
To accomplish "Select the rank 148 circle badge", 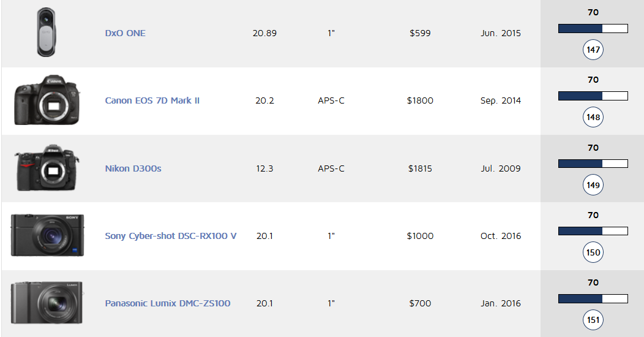I will coord(593,117).
